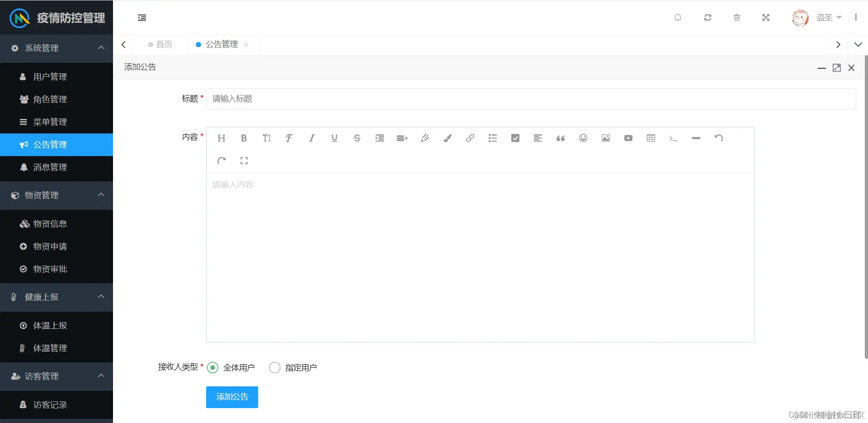The height and width of the screenshot is (423, 868).
Task: Open 用户管理 in the sidebar
Action: pos(57,77)
